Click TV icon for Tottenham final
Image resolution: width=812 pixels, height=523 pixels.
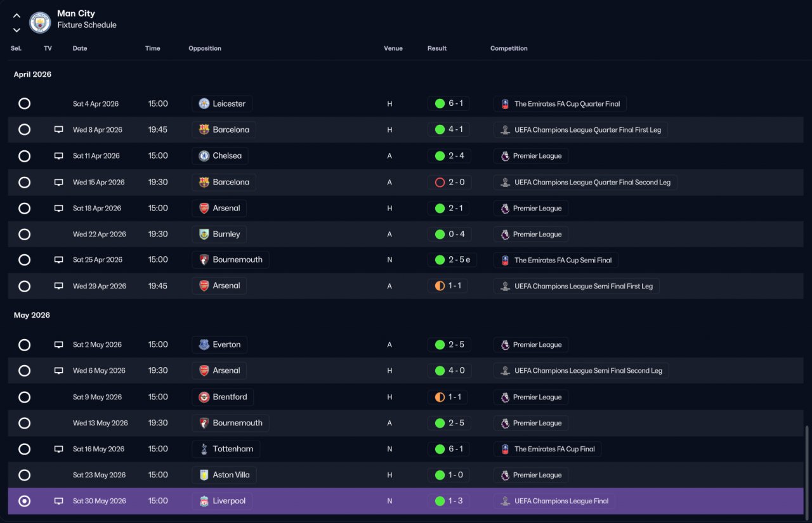(x=58, y=449)
